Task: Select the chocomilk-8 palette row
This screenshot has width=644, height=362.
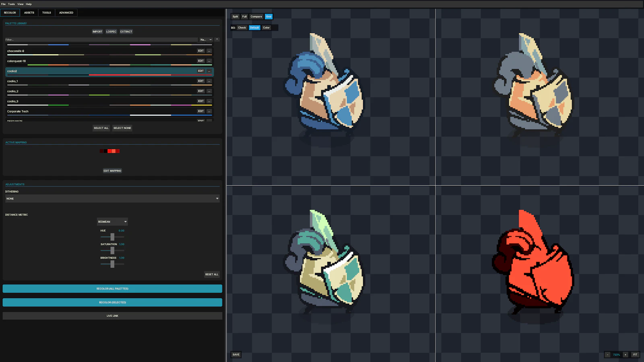Action: [109, 51]
